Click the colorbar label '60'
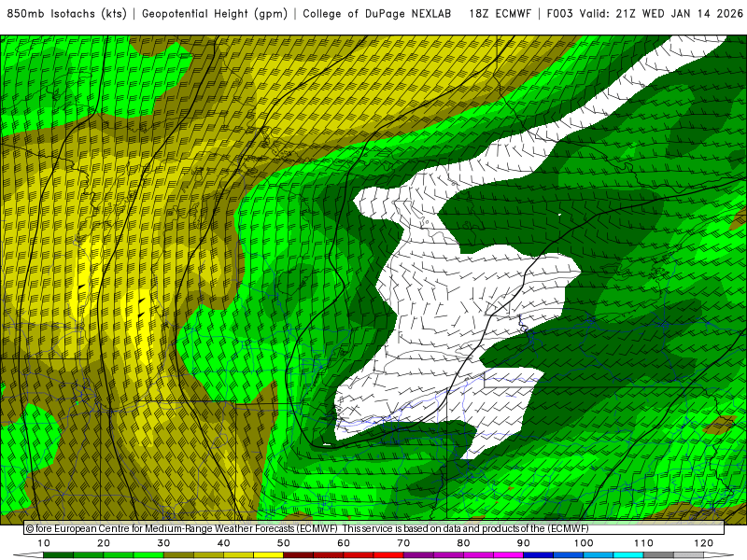The height and width of the screenshot is (560, 747). point(344,543)
